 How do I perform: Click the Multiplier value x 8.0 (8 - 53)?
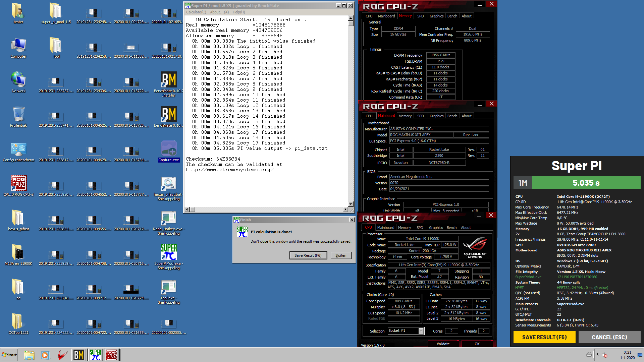pos(404,307)
